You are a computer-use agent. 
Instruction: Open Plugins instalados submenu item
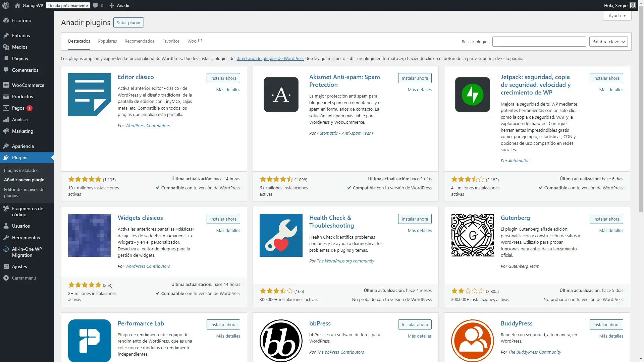21,170
